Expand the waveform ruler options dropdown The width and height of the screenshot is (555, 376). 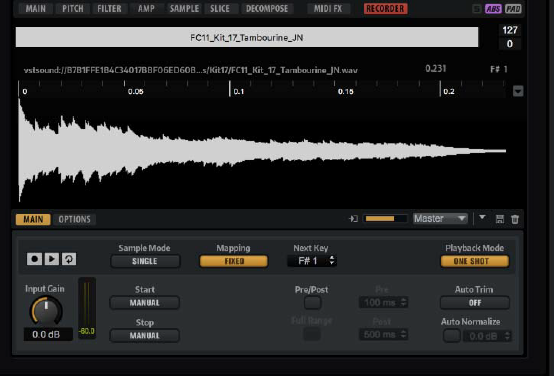coord(518,91)
